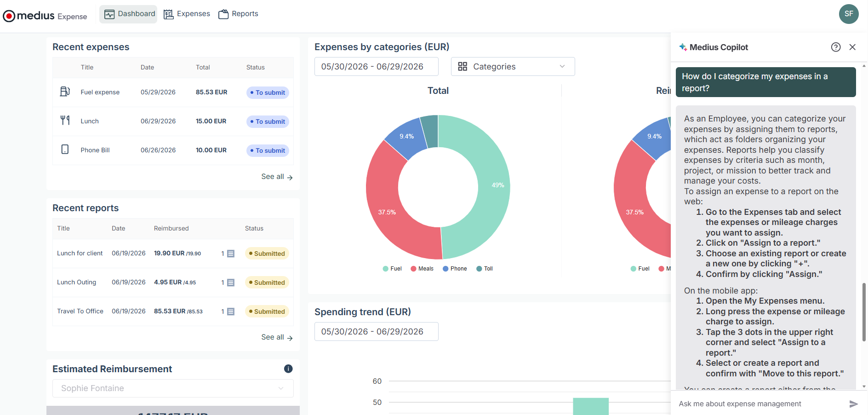Click the Phone Bill row title
Screen dimensions: 868x415
point(95,150)
